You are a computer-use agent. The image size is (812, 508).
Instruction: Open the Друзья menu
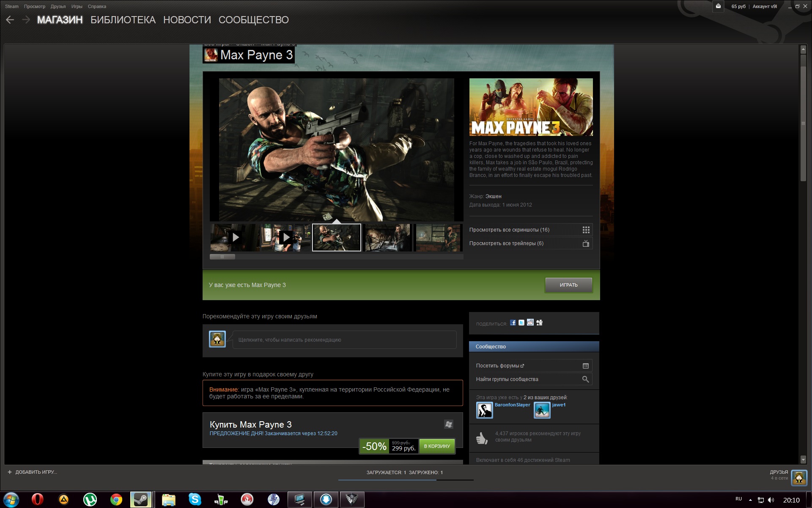(x=58, y=6)
